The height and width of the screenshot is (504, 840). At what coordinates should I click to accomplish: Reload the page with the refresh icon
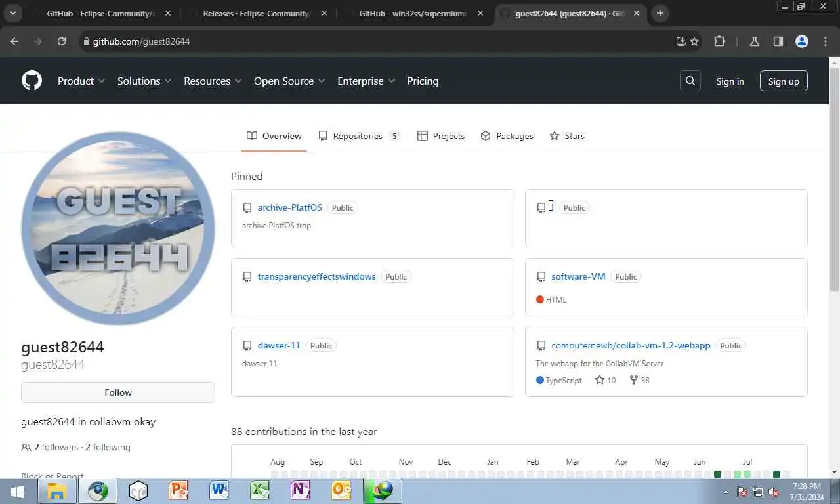(62, 41)
